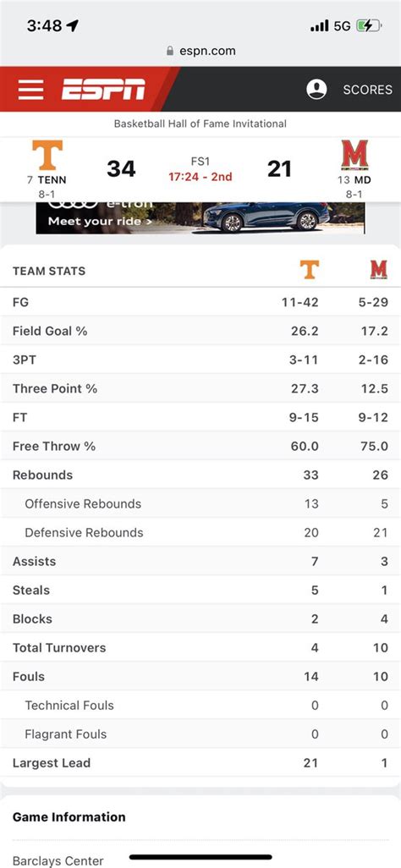Tap the location arrow in status bar
This screenshot has height=868, width=401.
72,25
